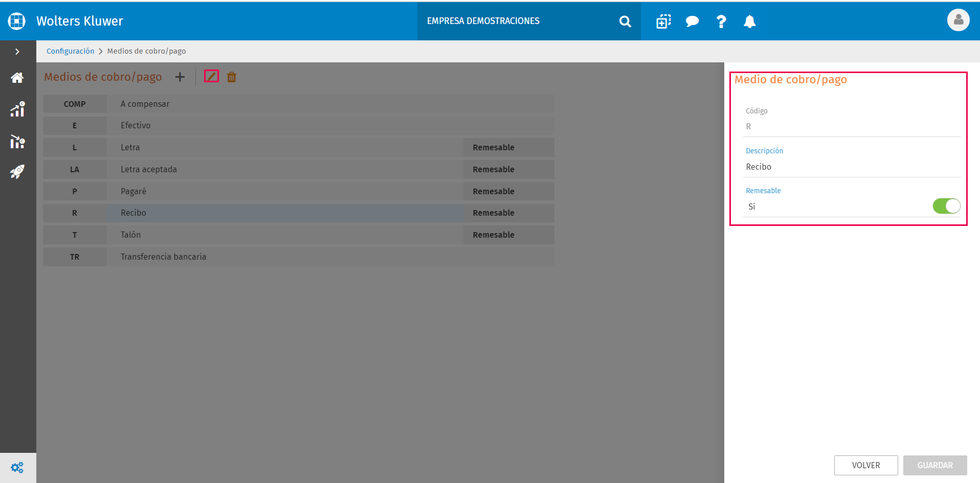Open settings gears icon at bottom
The width and height of the screenshot is (980, 483).
click(17, 468)
